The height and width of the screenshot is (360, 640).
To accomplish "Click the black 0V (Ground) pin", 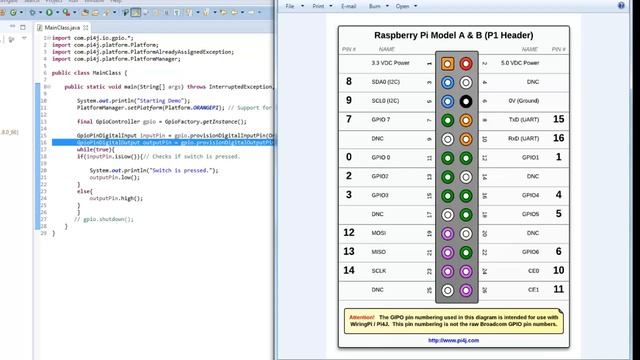I will pos(466,101).
